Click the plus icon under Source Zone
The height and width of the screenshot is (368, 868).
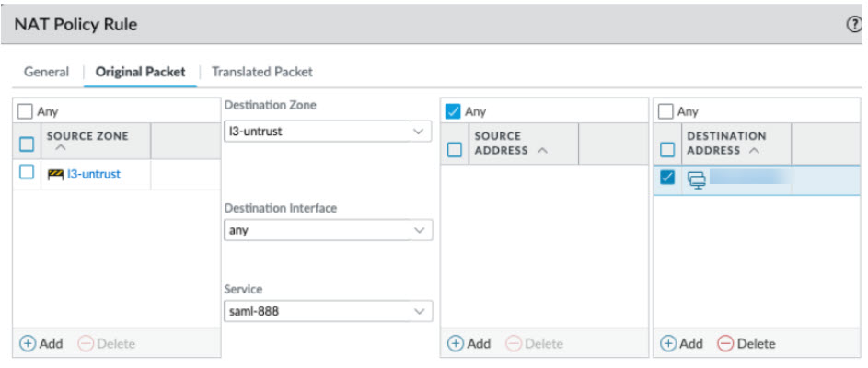(29, 343)
